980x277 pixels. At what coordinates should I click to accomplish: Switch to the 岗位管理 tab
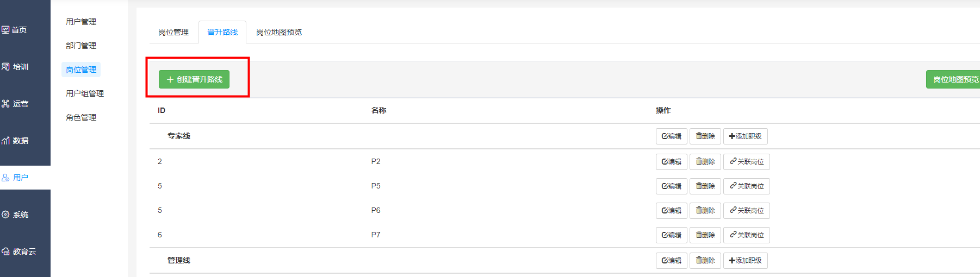173,33
